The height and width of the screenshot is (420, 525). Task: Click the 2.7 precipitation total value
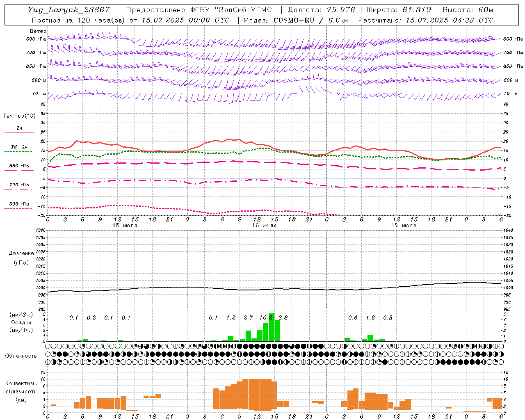coord(248,317)
